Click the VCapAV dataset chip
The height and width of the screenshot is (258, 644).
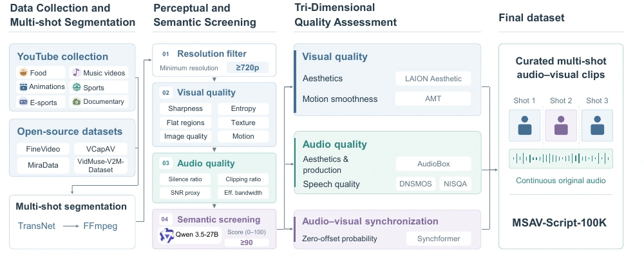point(100,149)
